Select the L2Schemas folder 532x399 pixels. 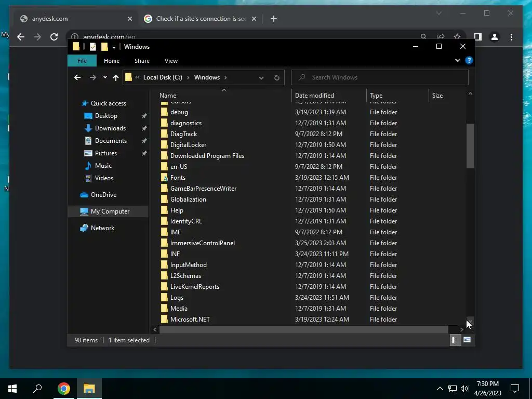pos(185,276)
